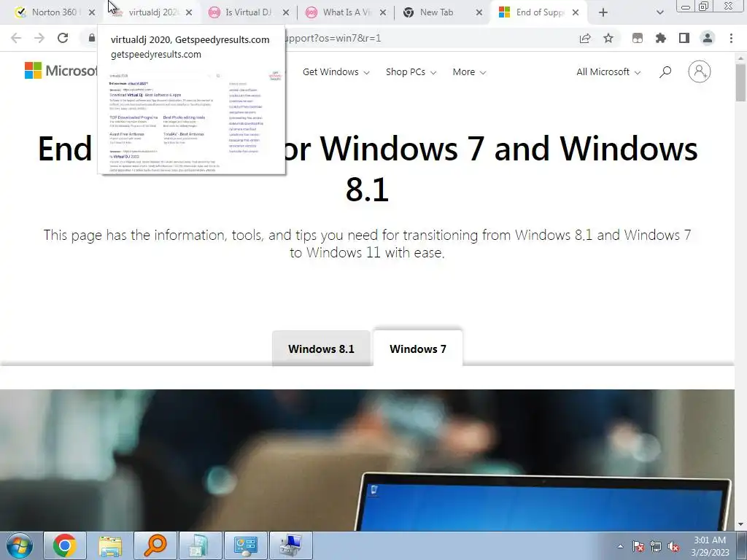Expand the More menu

click(x=469, y=72)
